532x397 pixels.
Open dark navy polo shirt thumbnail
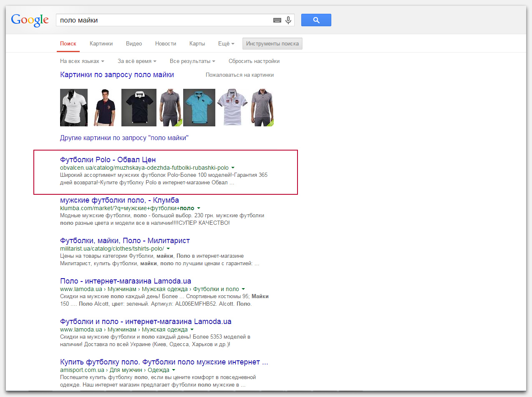(x=139, y=107)
